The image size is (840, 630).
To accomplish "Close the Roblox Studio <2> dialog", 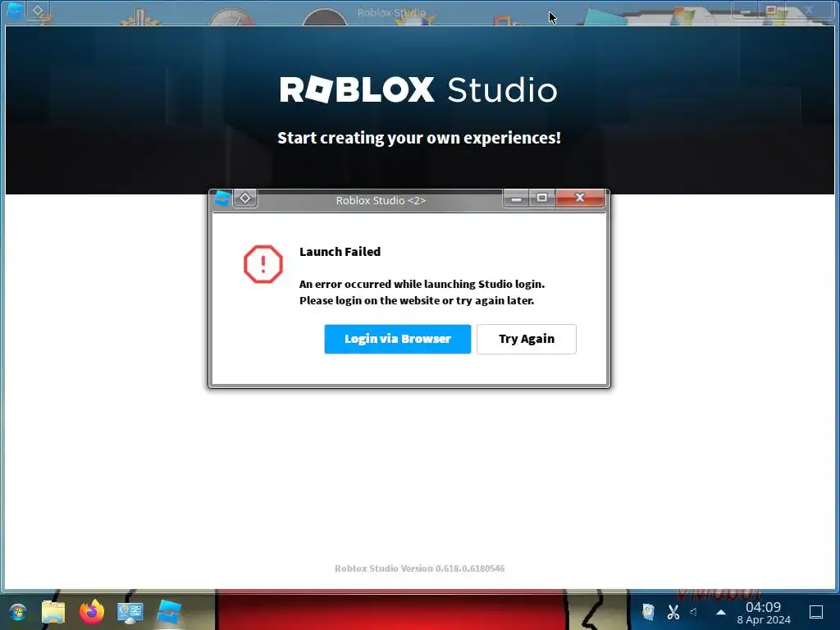I will point(580,198).
